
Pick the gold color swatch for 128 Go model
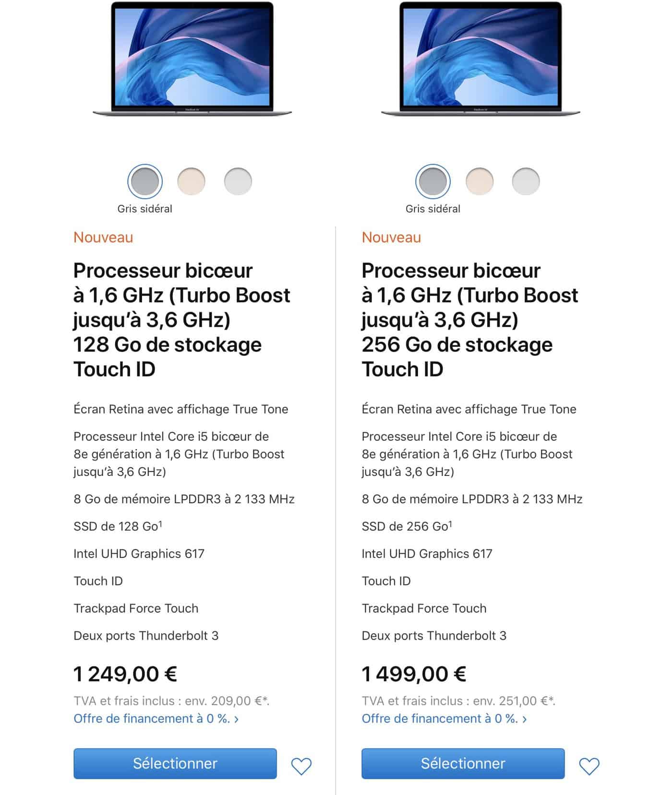point(192,182)
